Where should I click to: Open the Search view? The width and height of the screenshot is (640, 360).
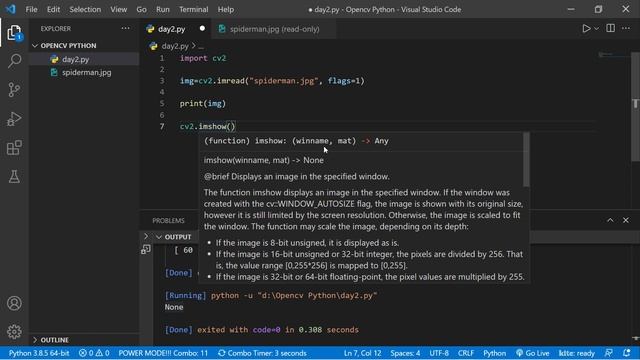pos(14,61)
